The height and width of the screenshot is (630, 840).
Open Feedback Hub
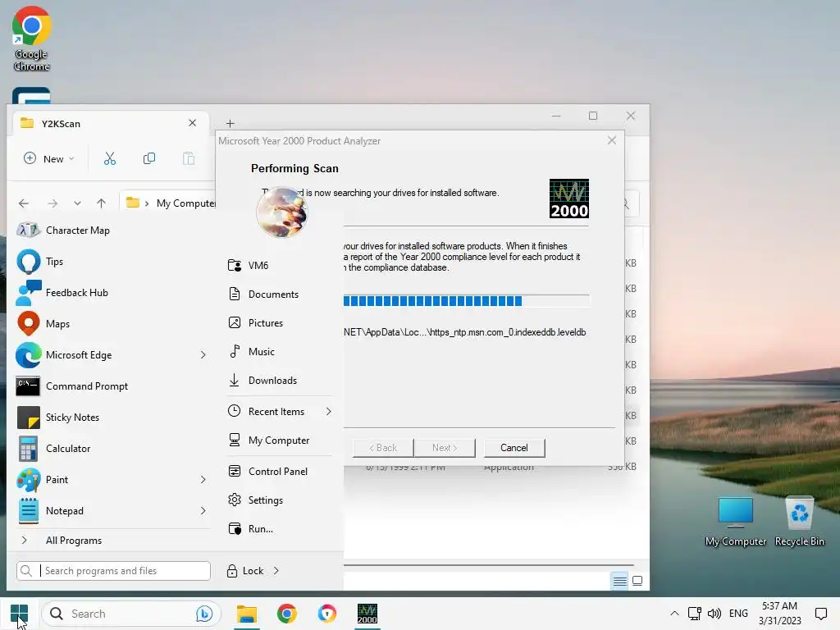(76, 293)
